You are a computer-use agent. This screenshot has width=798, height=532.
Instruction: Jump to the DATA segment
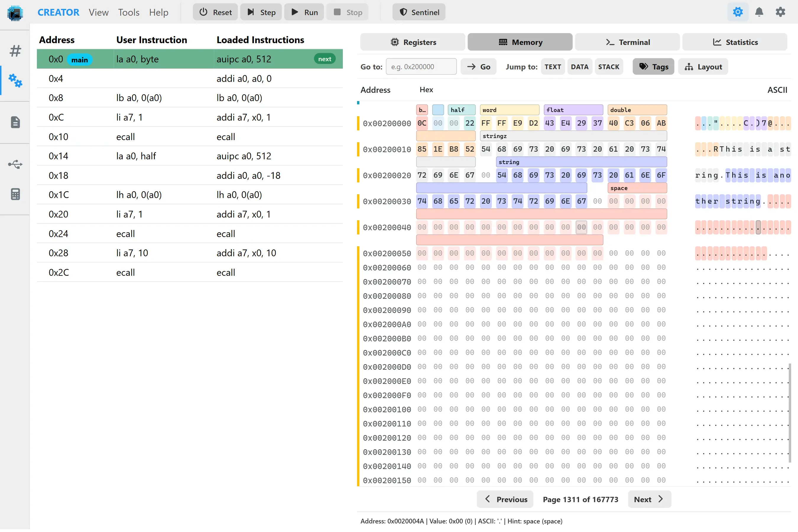580,66
